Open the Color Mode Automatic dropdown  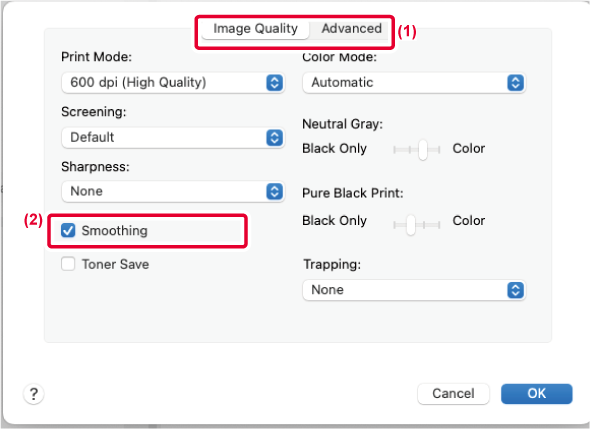click(x=414, y=82)
